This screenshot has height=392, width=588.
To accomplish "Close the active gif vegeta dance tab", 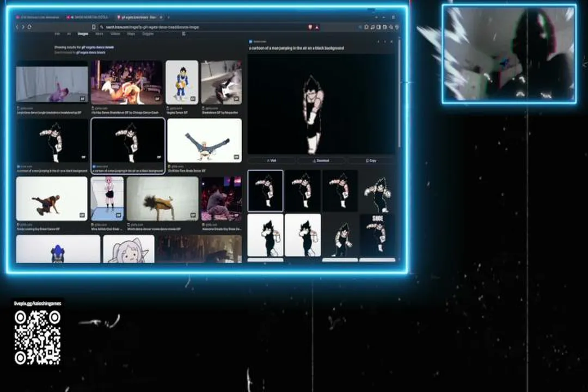I will click(x=161, y=17).
